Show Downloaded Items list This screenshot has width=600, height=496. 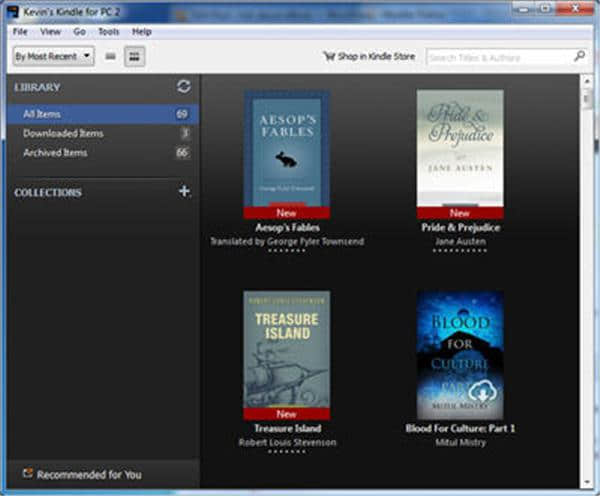63,133
